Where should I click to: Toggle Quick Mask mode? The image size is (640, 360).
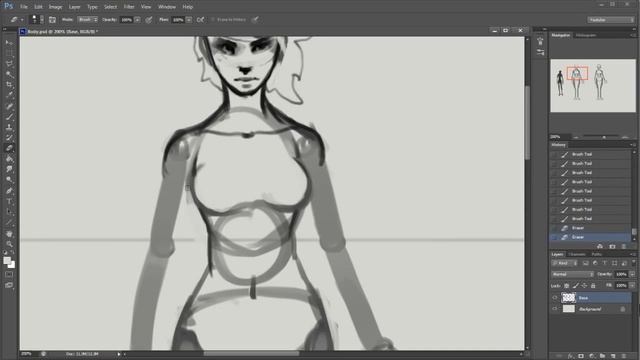pos(9,275)
